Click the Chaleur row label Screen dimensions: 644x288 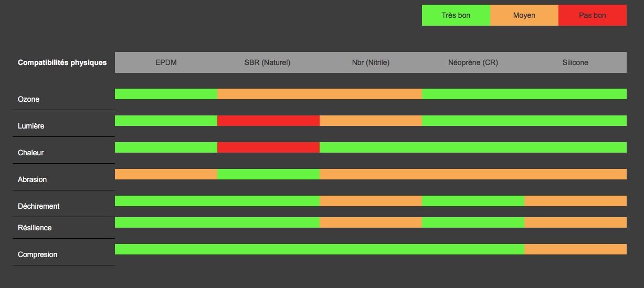tap(30, 153)
